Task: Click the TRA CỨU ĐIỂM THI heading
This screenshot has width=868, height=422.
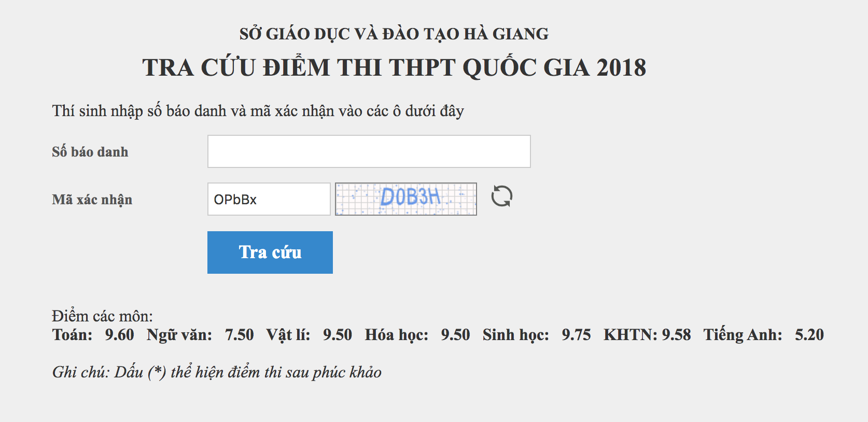Action: coord(394,67)
